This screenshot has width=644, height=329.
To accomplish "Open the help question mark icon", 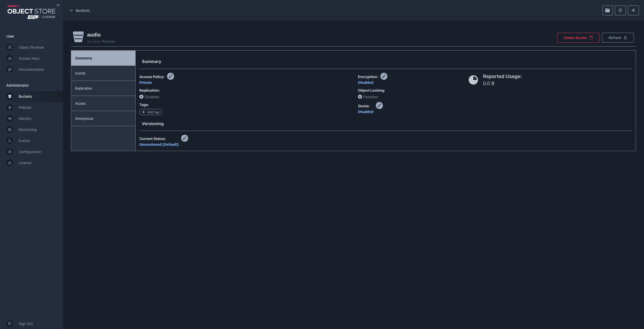I will tap(620, 10).
